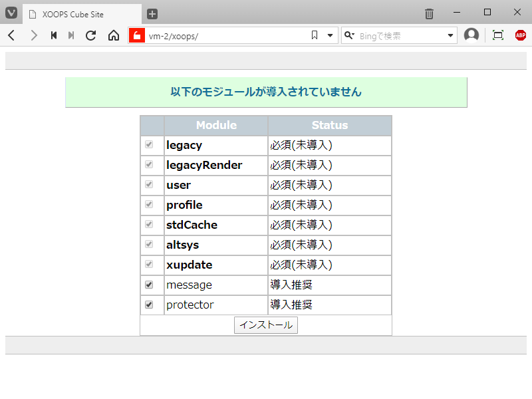Screen dimensions: 532x399
Task: Click the user module checkbox
Action: click(148, 184)
